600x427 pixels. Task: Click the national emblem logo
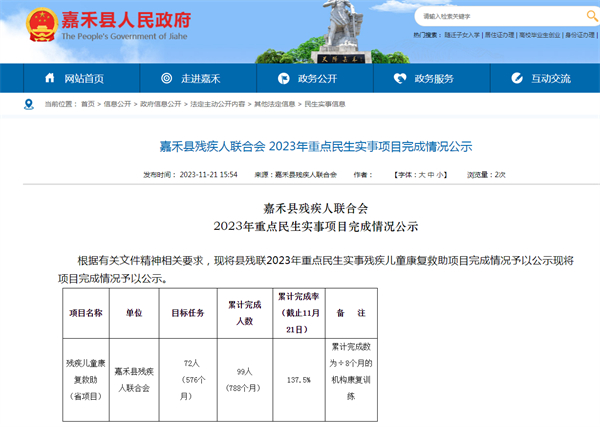point(42,25)
